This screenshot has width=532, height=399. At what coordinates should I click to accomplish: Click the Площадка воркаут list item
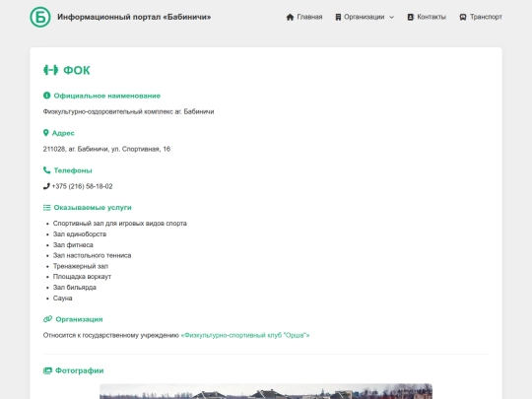coord(82,277)
